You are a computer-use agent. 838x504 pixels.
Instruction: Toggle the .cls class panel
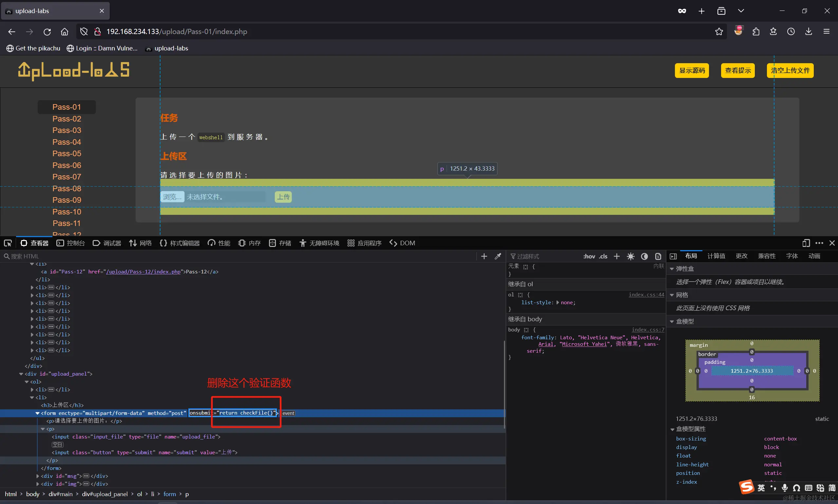[x=603, y=256]
